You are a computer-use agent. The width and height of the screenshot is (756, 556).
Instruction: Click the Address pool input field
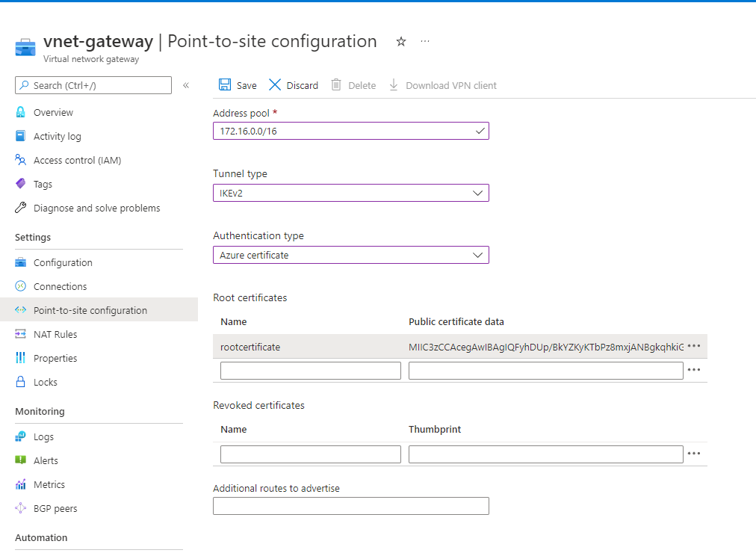point(344,131)
